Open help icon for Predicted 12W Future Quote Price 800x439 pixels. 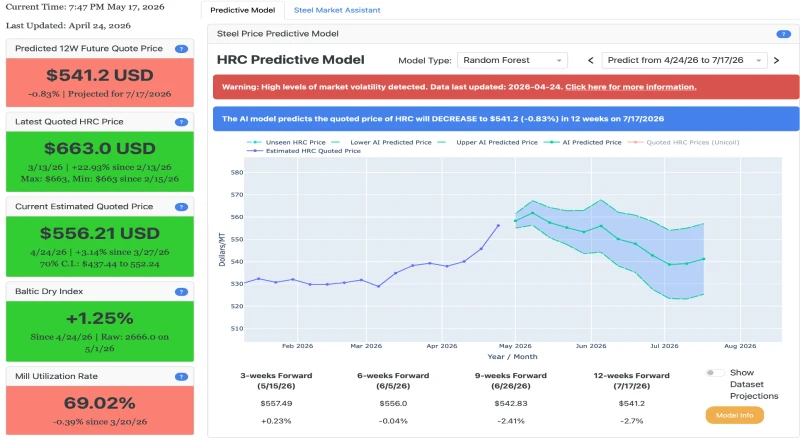(181, 49)
